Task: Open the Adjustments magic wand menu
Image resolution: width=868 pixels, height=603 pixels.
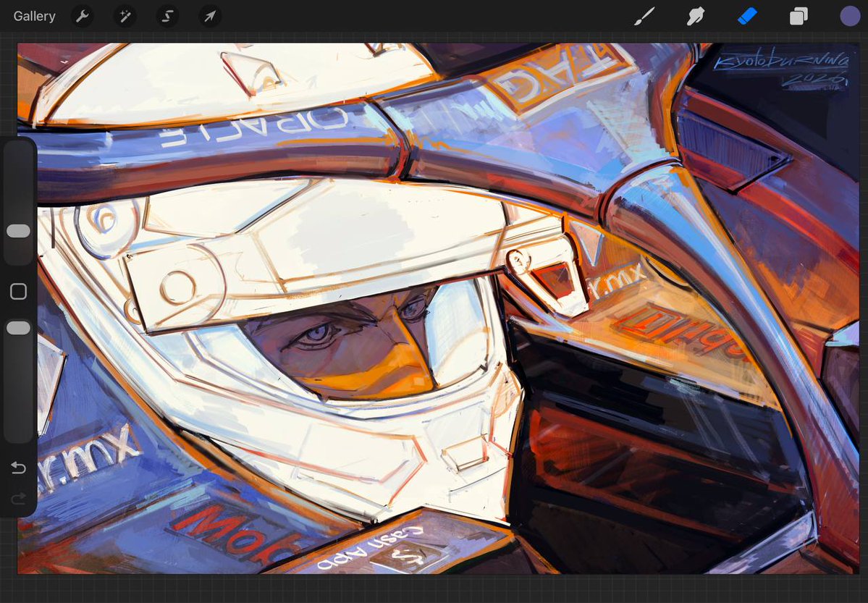Action: click(x=125, y=17)
